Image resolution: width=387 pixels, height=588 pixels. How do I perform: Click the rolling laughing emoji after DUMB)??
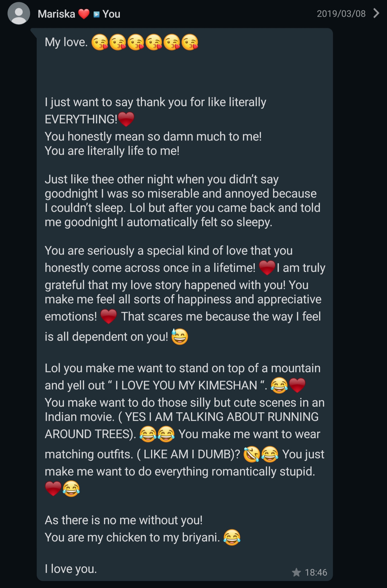pos(252,454)
